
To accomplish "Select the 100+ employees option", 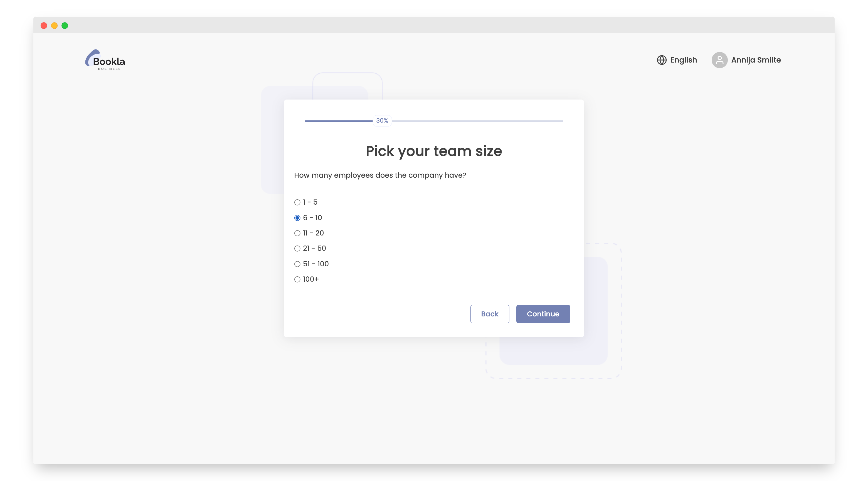I will 297,279.
